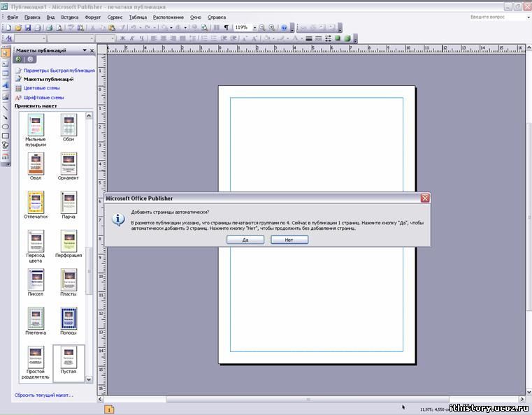Toggle special characters with the pilcrow icon
Viewport: 532px width, 415px height.
pyautogui.click(x=227, y=27)
